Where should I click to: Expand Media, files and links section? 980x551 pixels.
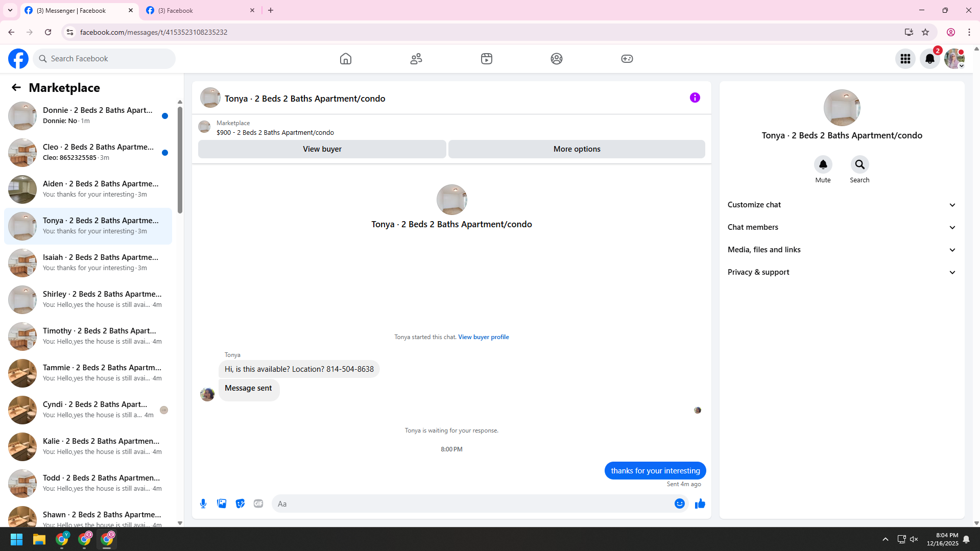pyautogui.click(x=842, y=250)
